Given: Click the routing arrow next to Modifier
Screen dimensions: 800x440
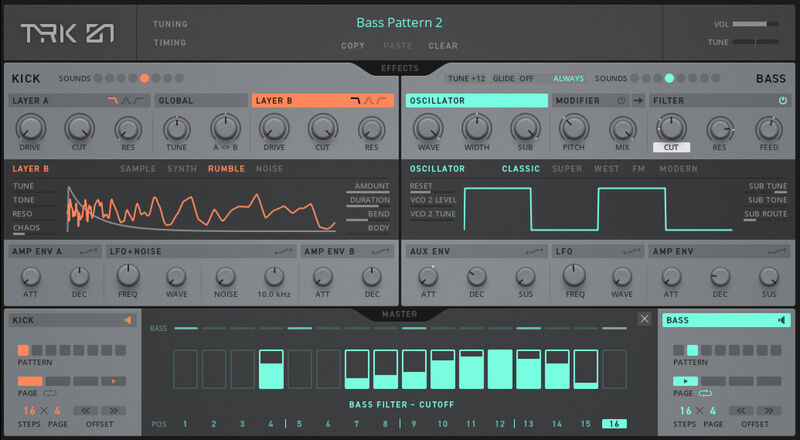Looking at the screenshot, I should coord(638,101).
